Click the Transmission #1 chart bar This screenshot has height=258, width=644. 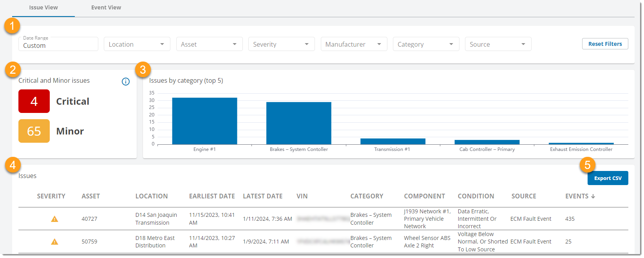[393, 141]
